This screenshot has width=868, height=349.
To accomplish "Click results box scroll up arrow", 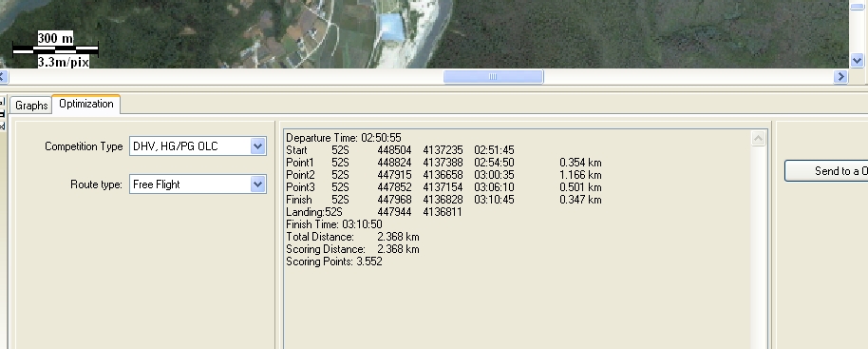I will point(759,139).
